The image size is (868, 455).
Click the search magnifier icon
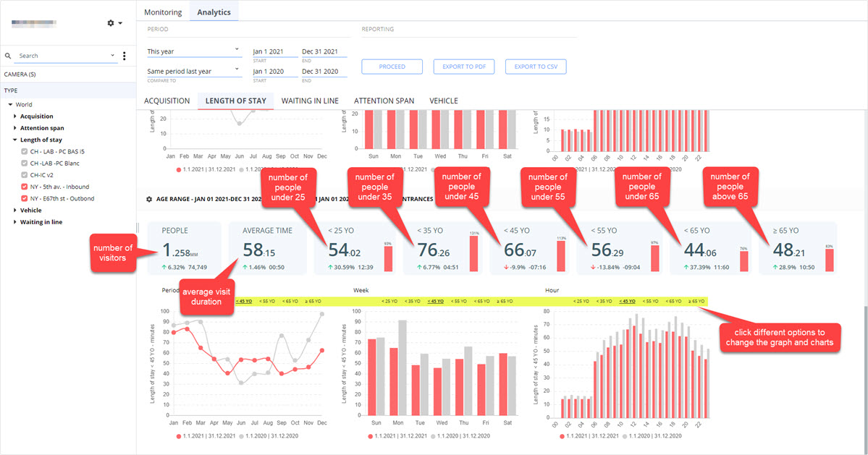8,56
